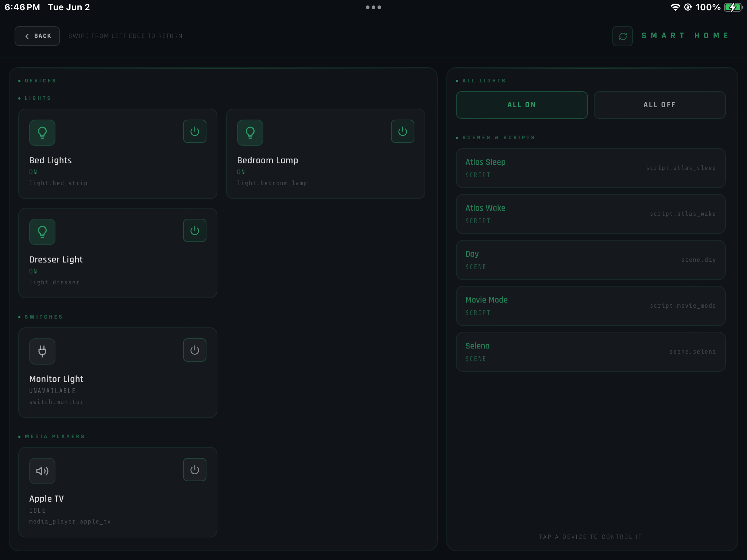The image size is (747, 560).
Task: Run the Atlas Sleep script
Action: pyautogui.click(x=591, y=168)
